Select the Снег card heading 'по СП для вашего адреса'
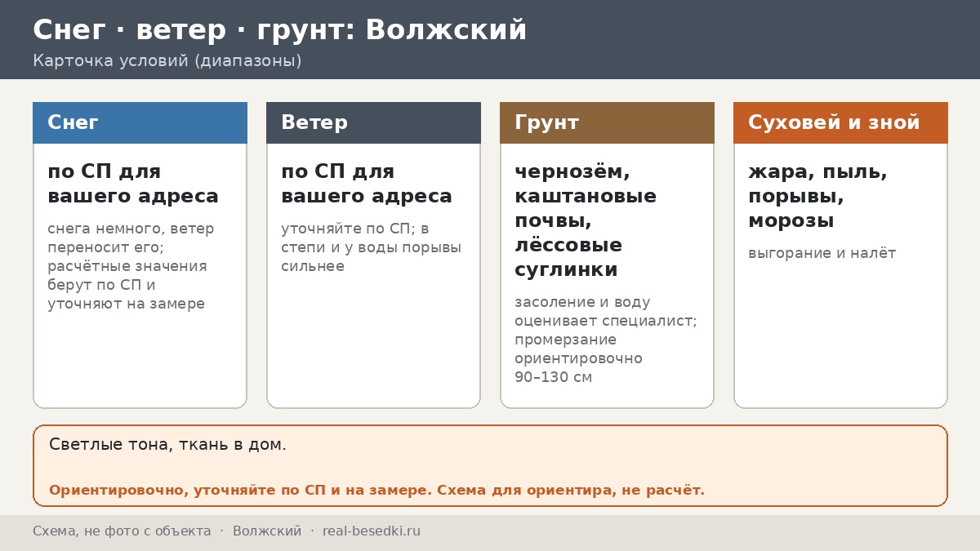Viewport: 980px width, 551px height. pos(133,184)
